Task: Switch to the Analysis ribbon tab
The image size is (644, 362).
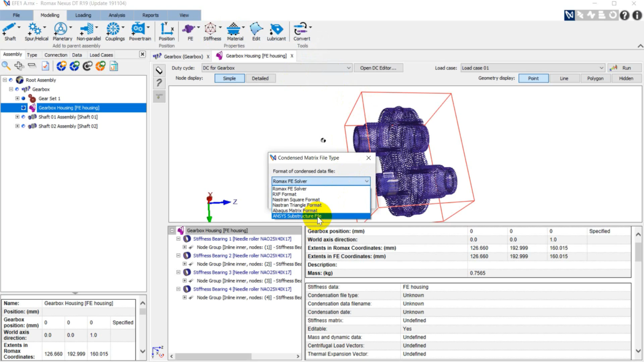Action: [116, 15]
